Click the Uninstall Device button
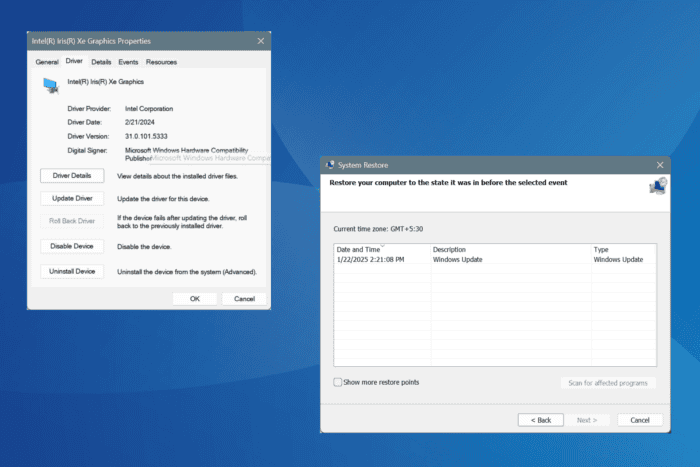 pos(72,271)
